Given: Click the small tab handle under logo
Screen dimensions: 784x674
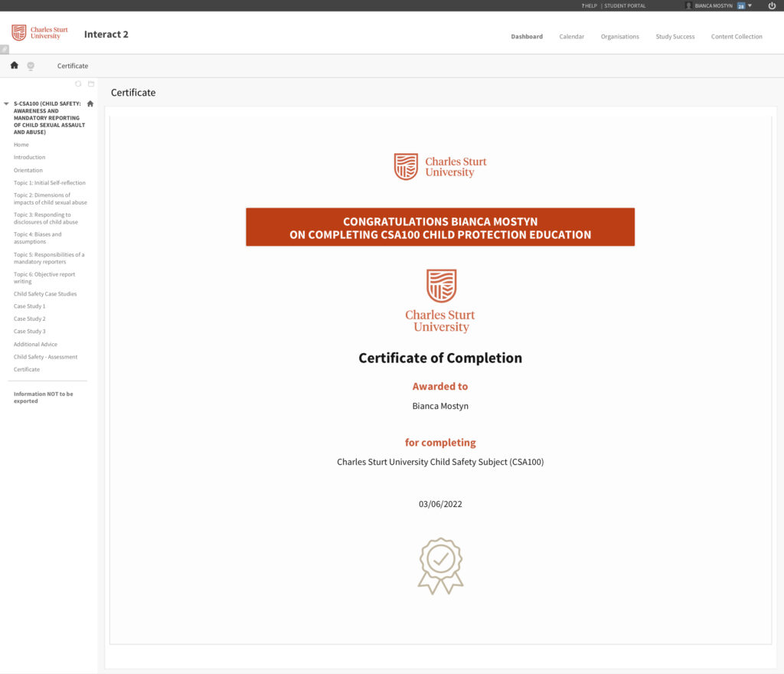Looking at the screenshot, I should (4, 49).
